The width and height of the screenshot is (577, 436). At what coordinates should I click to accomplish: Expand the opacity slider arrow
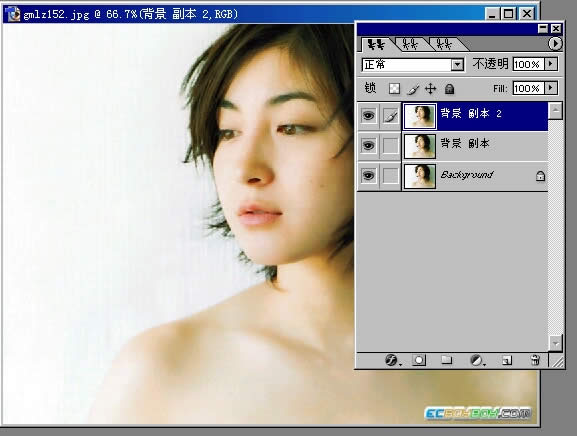click(551, 64)
